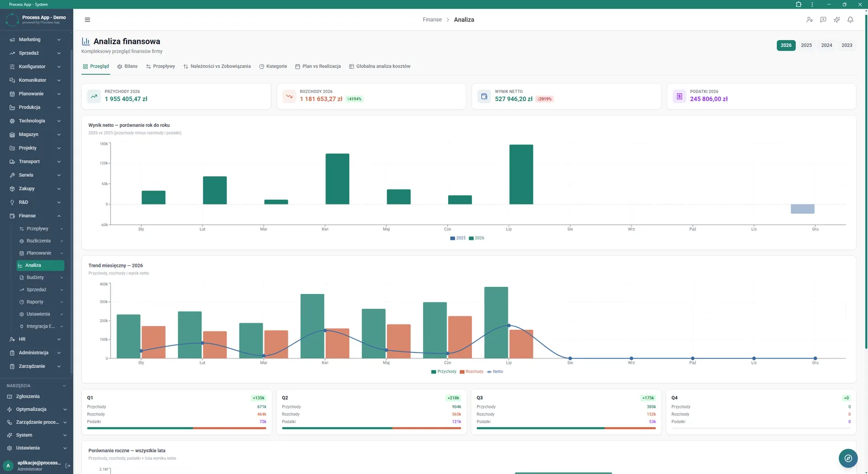Click the compass help button at bottom right
Viewport: 868px width, 474px height.
848,458
